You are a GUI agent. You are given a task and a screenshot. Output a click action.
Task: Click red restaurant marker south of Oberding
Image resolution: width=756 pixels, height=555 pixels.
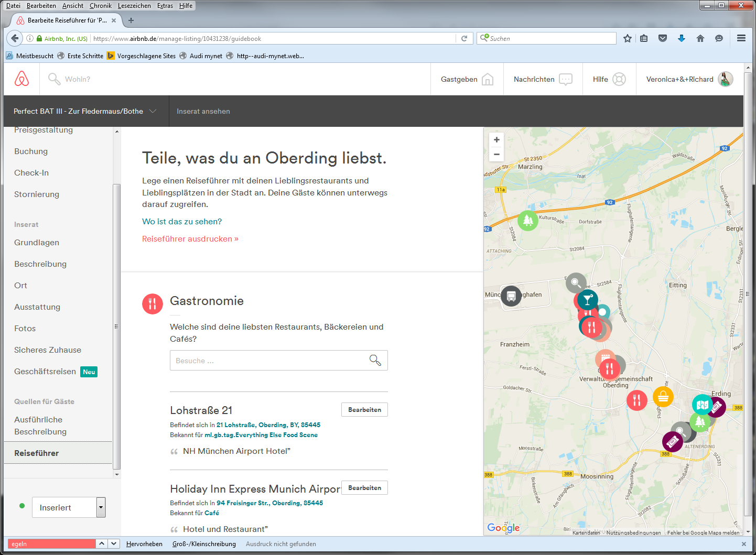pos(637,401)
